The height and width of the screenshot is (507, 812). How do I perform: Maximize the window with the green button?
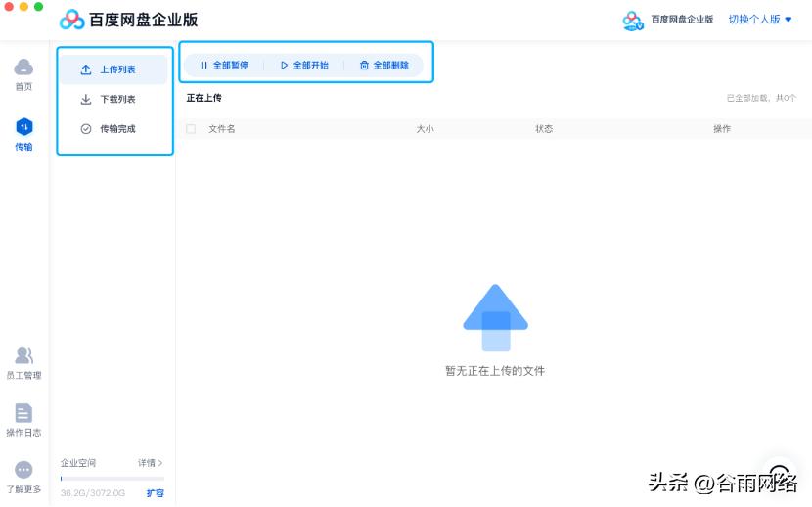[x=38, y=6]
